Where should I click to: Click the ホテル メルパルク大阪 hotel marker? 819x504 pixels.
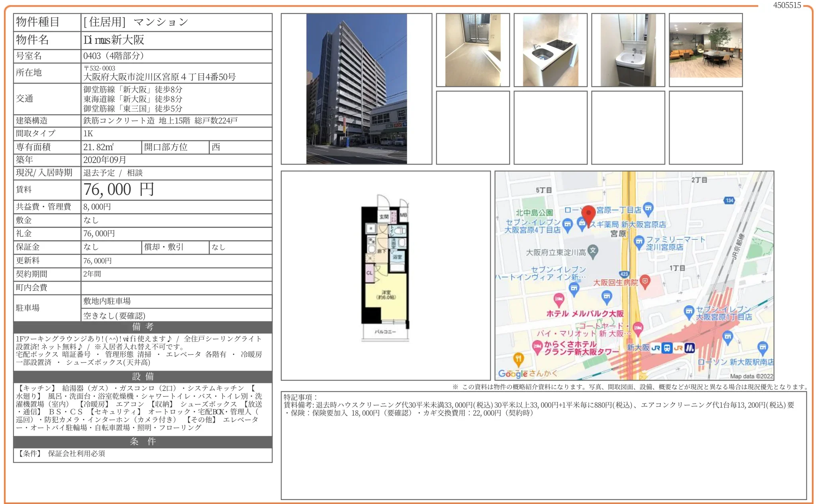[x=559, y=299]
